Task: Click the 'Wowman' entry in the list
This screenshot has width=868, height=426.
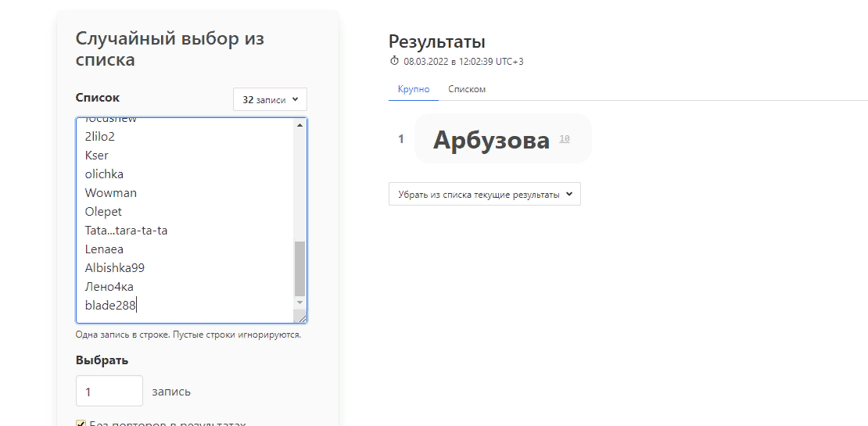Action: tap(111, 193)
